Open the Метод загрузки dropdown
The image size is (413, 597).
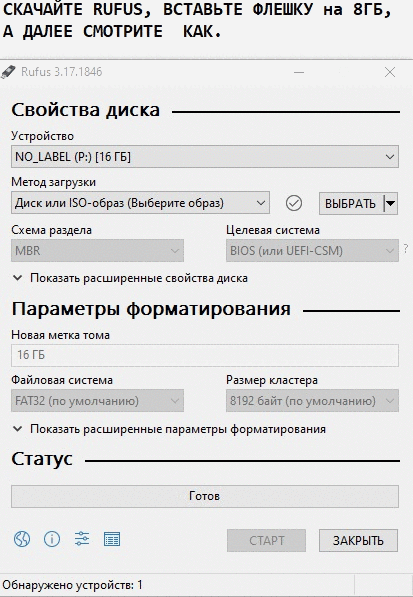[x=140, y=203]
